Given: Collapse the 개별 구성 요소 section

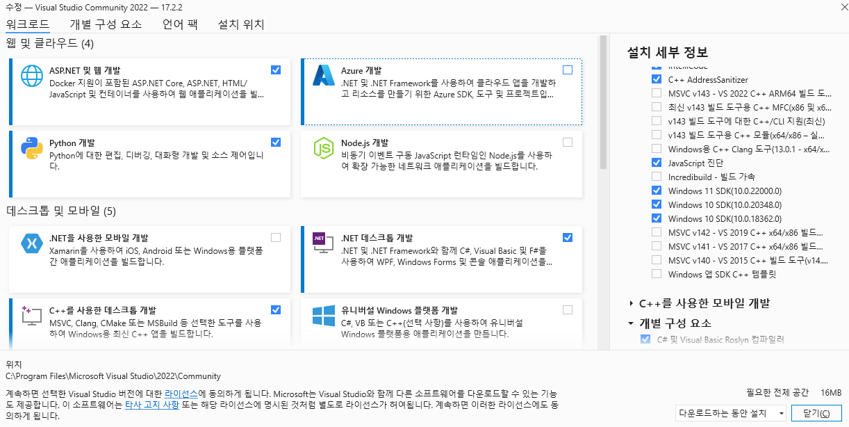Looking at the screenshot, I should [x=631, y=323].
